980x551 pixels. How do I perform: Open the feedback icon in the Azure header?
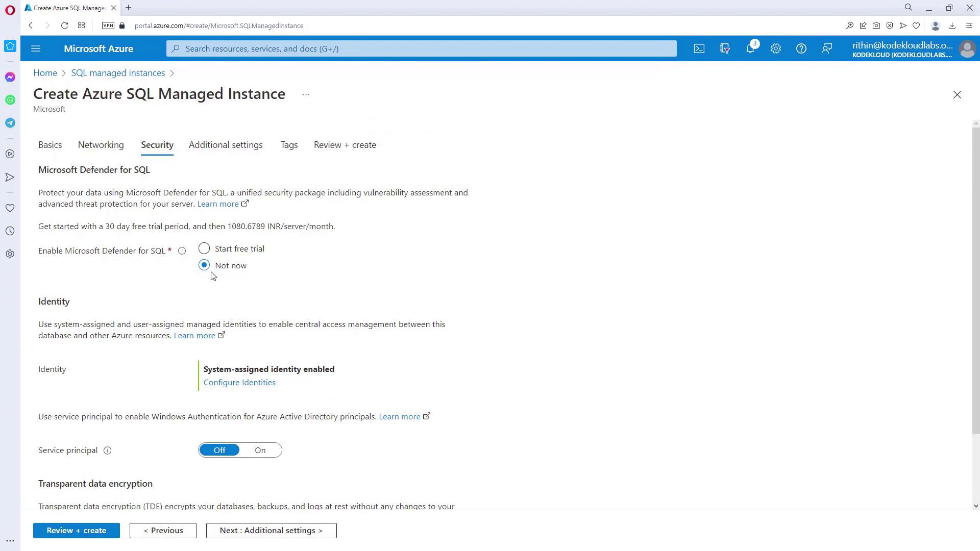pyautogui.click(x=827, y=48)
